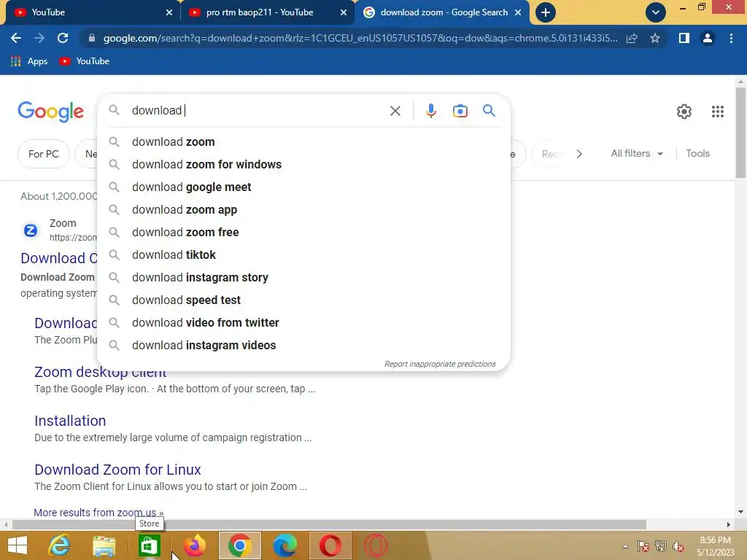Screen dimensions: 747x560
Task: Open the tab search dropdown arrow
Action: (x=656, y=12)
